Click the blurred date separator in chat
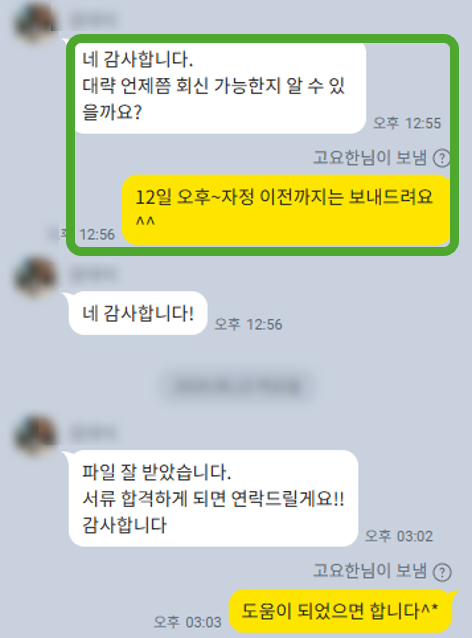The image size is (472, 638). pyautogui.click(x=237, y=386)
